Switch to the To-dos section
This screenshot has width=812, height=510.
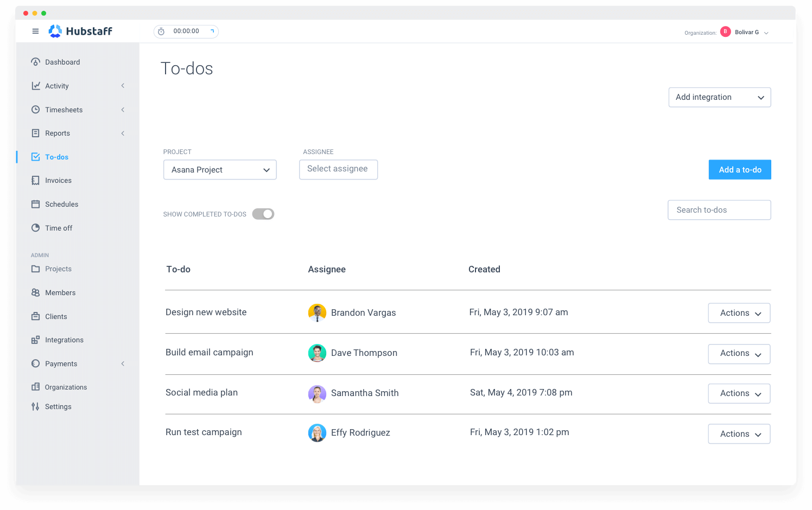point(56,157)
